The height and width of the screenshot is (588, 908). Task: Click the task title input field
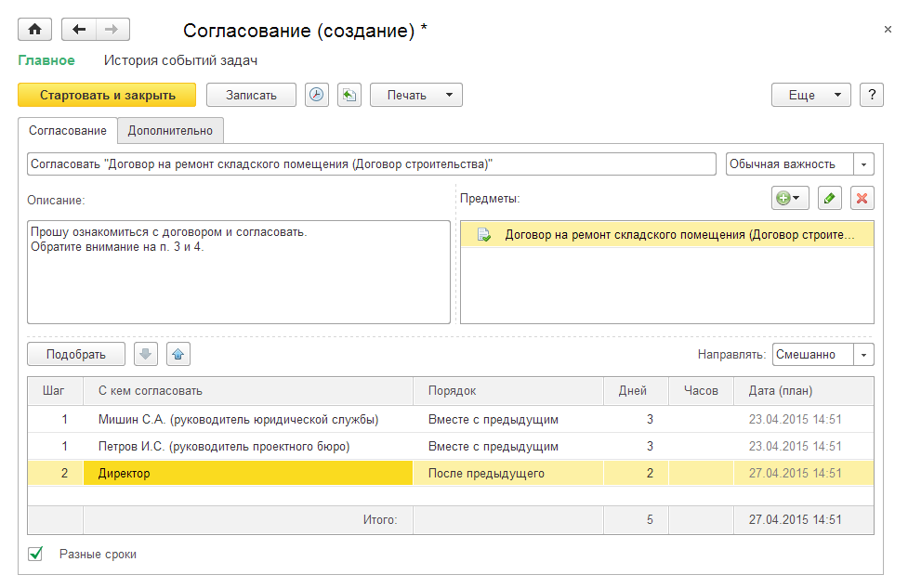tap(371, 164)
